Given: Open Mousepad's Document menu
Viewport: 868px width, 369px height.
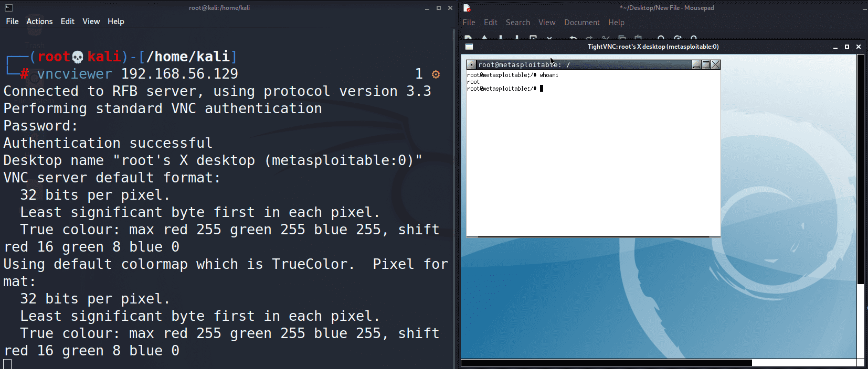Looking at the screenshot, I should point(582,23).
